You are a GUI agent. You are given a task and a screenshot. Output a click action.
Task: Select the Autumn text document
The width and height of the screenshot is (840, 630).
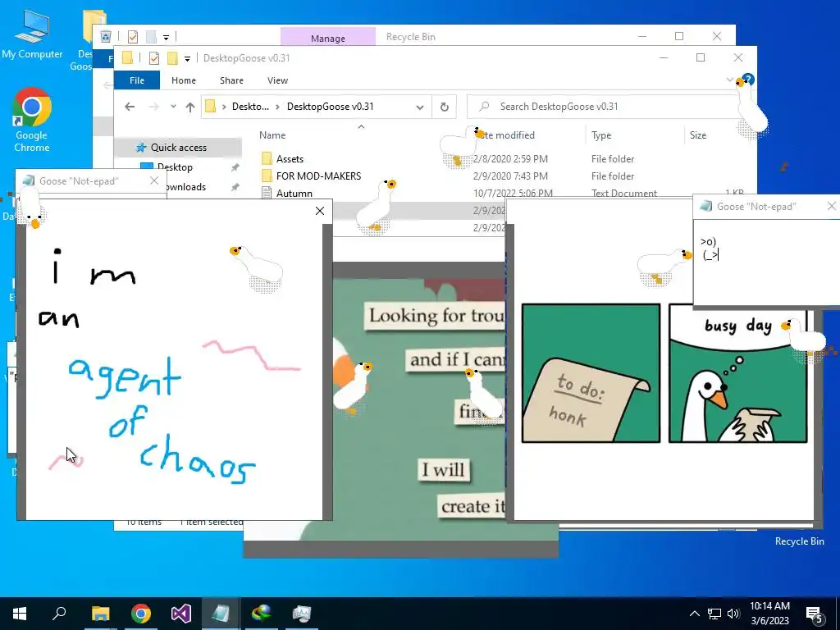(x=294, y=194)
